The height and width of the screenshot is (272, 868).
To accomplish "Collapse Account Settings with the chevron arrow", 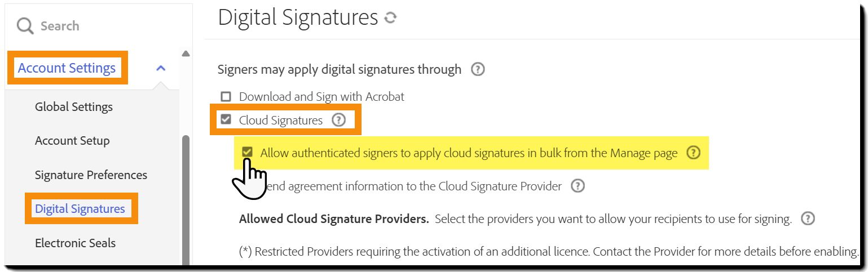I will pos(161,68).
